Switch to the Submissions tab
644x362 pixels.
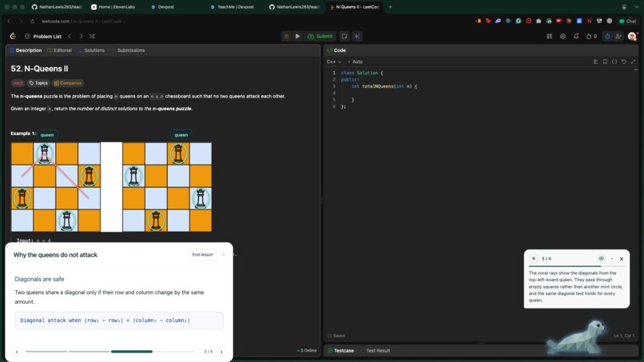(128, 50)
